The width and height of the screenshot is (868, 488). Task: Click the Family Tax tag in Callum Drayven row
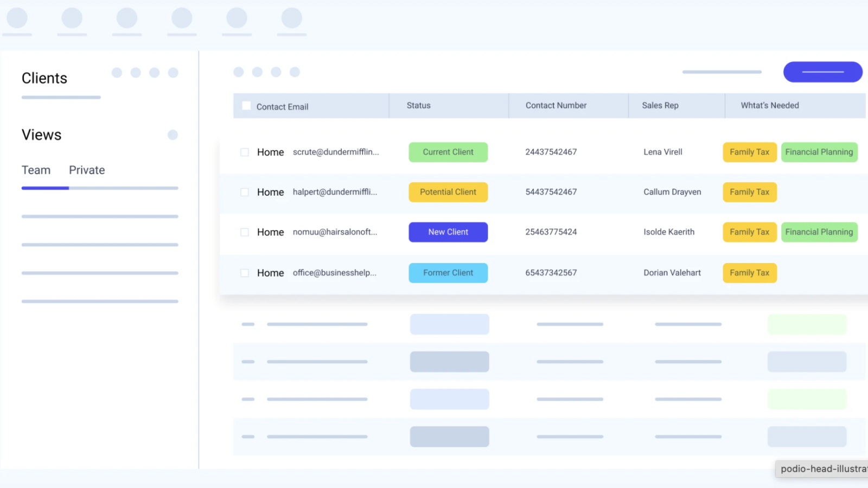750,192
